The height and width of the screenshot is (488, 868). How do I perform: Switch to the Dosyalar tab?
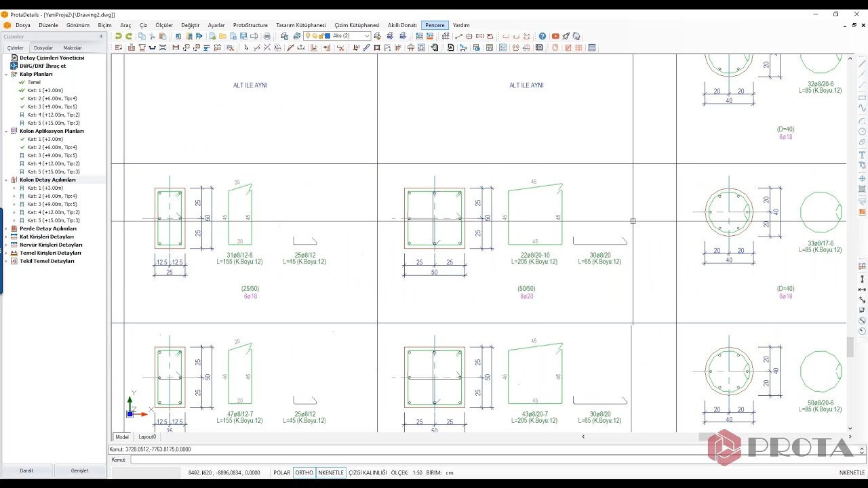[x=43, y=48]
